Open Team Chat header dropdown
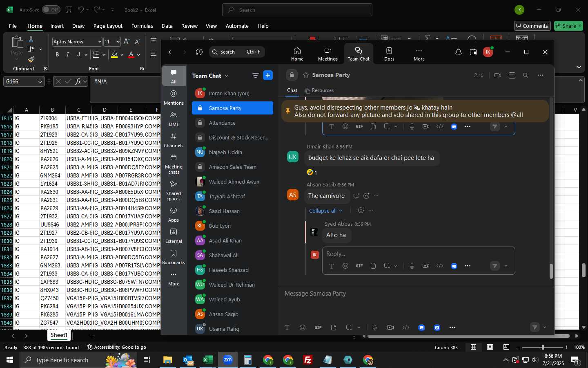 pyautogui.click(x=227, y=76)
